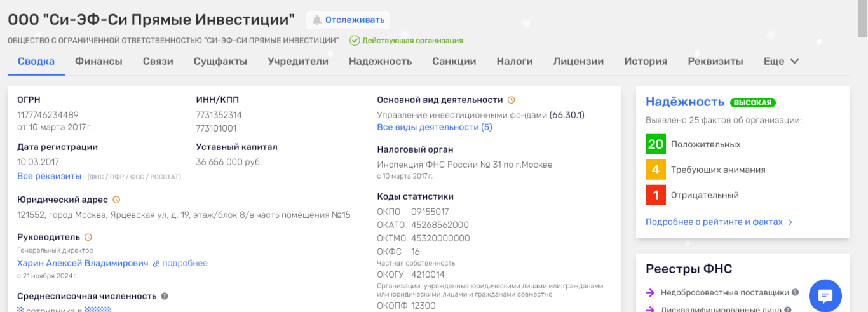Click the green 20 positive facts box
This screenshot has width=868, height=312.
pos(656,144)
